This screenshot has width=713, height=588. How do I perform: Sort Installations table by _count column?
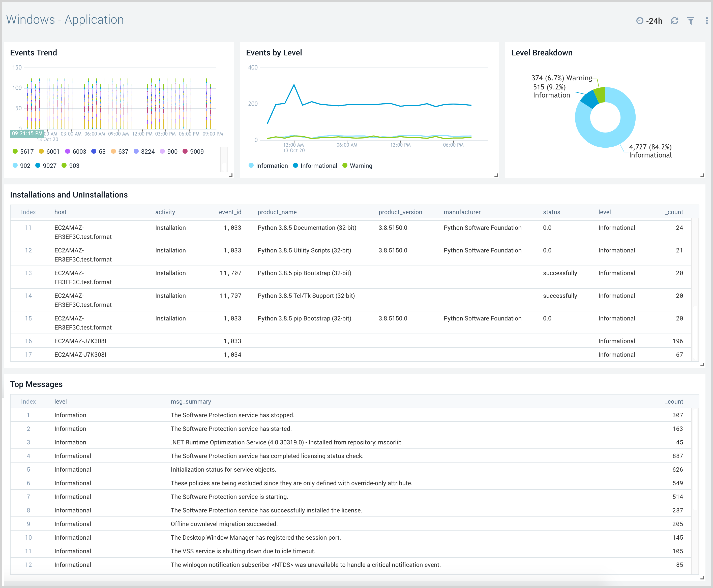pos(674,212)
